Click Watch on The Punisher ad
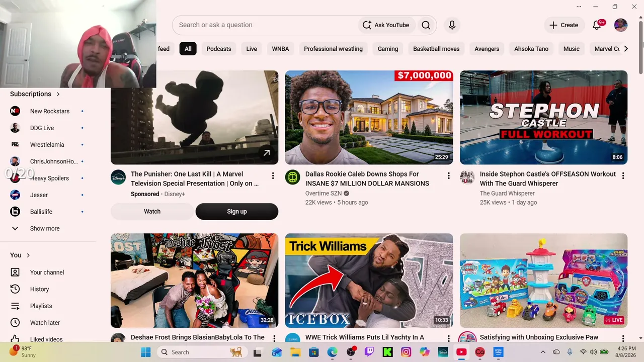The height and width of the screenshot is (362, 644). [152, 212]
